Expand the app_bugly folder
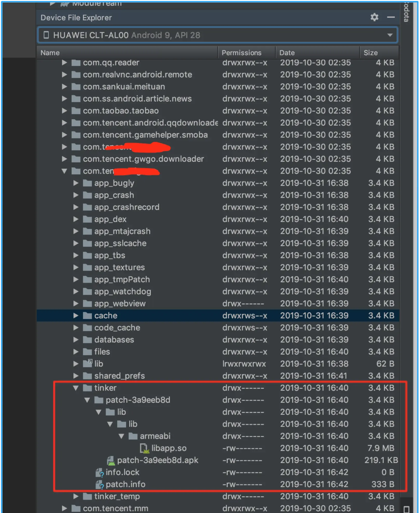This screenshot has width=420, height=513. click(x=76, y=183)
